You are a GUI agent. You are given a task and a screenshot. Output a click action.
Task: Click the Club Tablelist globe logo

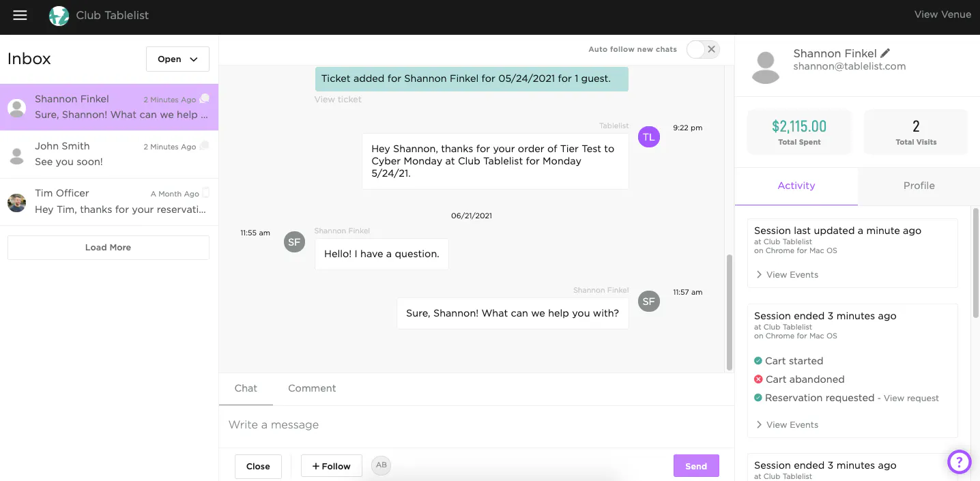click(59, 16)
